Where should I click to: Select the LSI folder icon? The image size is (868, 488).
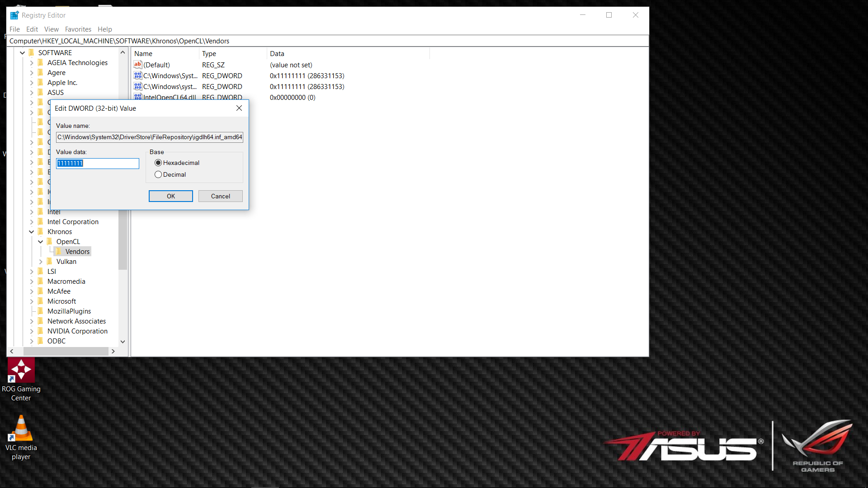tap(41, 271)
